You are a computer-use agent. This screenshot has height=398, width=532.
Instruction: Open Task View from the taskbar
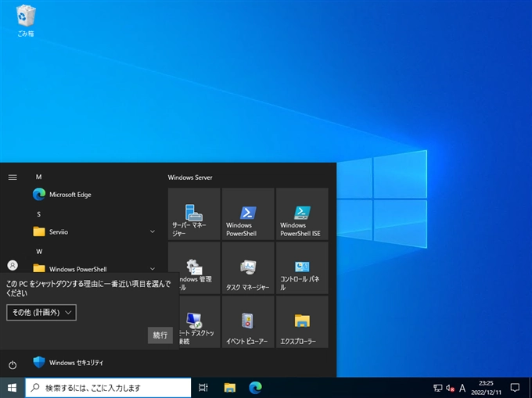click(x=203, y=388)
